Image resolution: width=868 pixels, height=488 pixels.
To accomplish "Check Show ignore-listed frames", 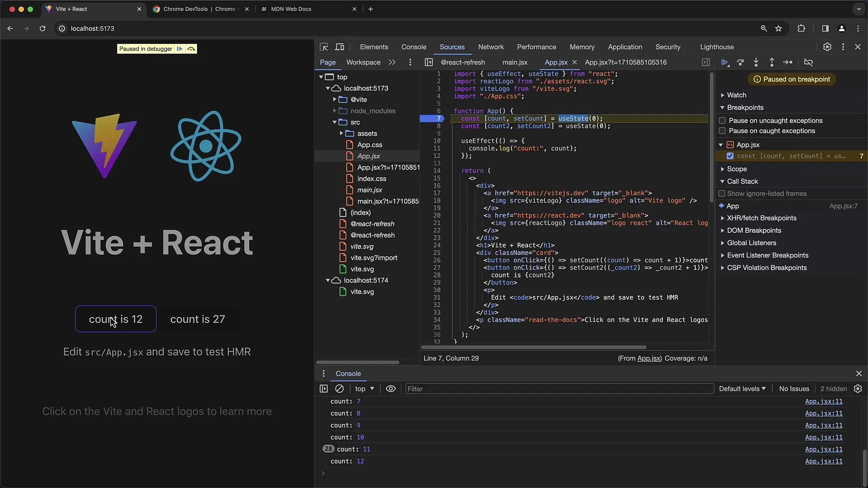I will (x=722, y=194).
